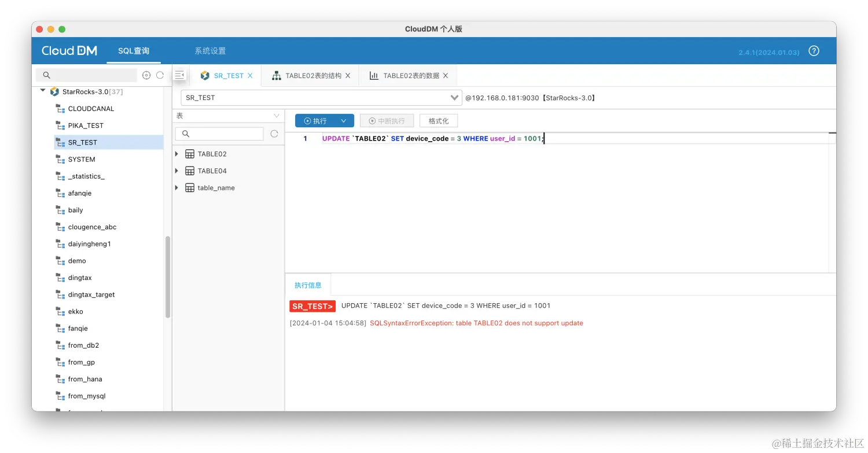Click the baily database icon

coord(60,210)
